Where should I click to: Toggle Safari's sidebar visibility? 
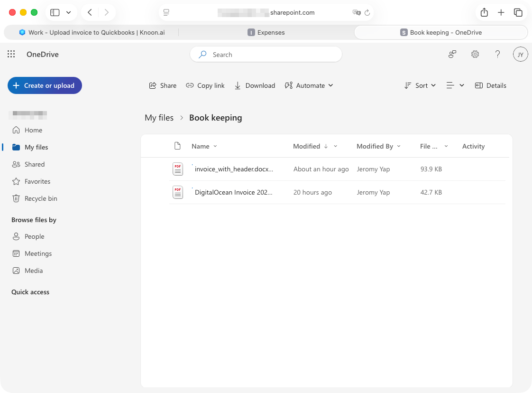tap(54, 12)
